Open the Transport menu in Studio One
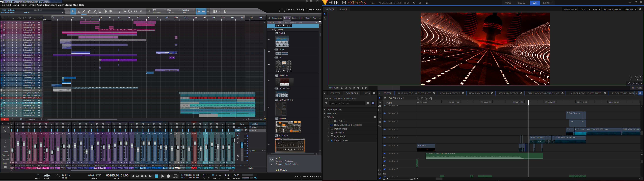 coord(51,5)
